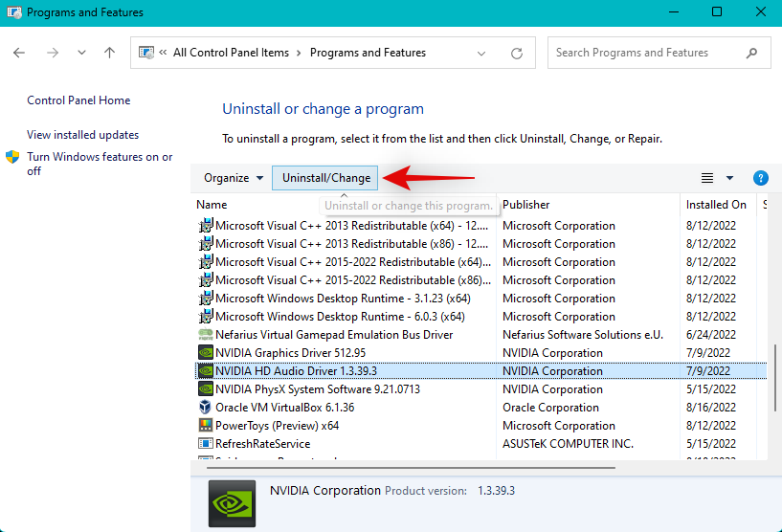Viewport: 782px width, 532px height.
Task: Open View installed updates link
Action: [x=82, y=135]
